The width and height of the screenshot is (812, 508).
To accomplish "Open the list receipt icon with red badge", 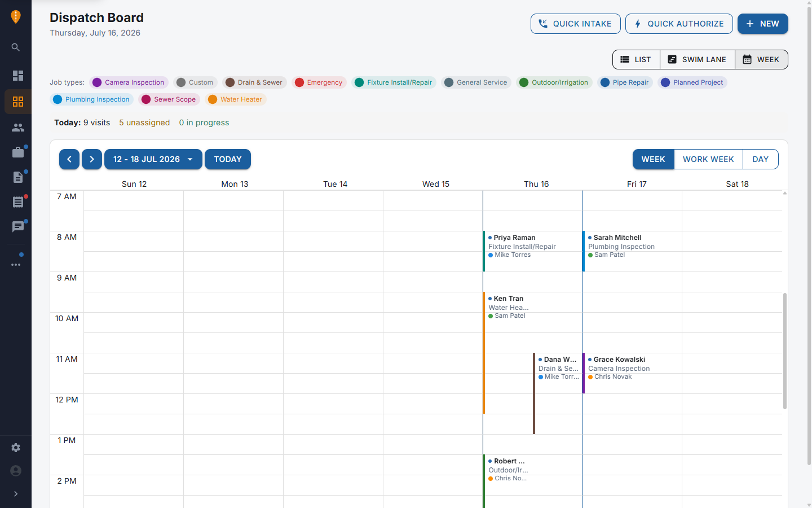I will point(18,202).
